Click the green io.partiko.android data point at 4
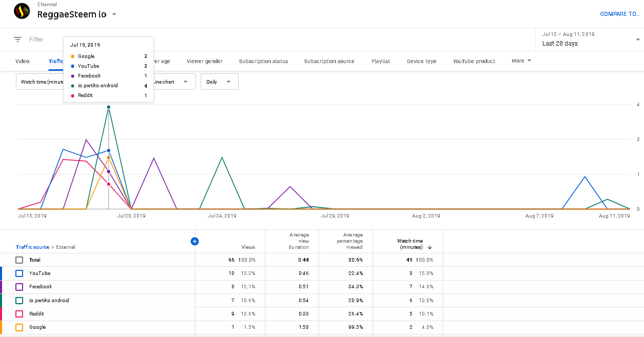 (108, 107)
